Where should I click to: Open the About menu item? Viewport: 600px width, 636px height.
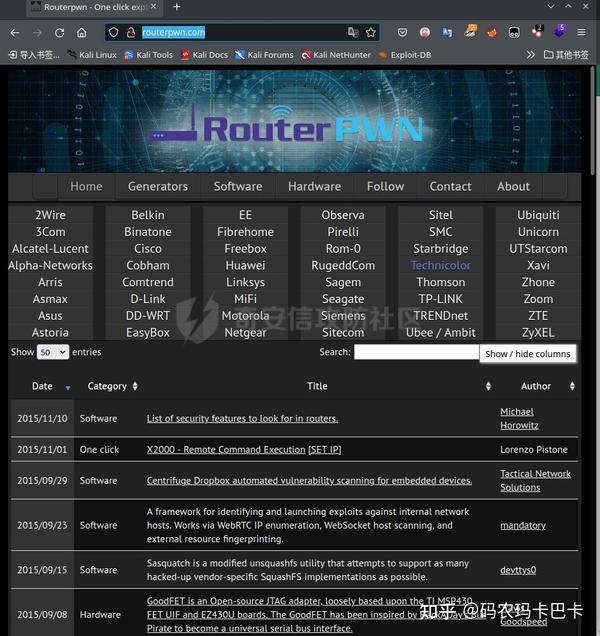[513, 186]
